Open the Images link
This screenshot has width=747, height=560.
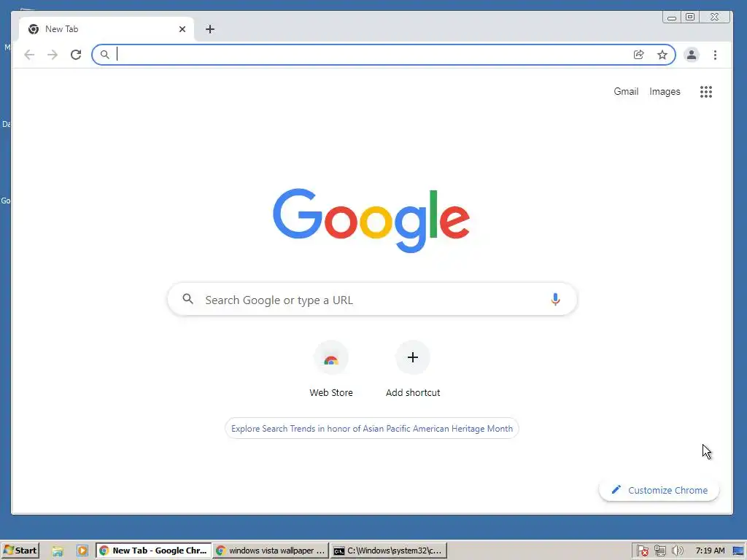(665, 91)
